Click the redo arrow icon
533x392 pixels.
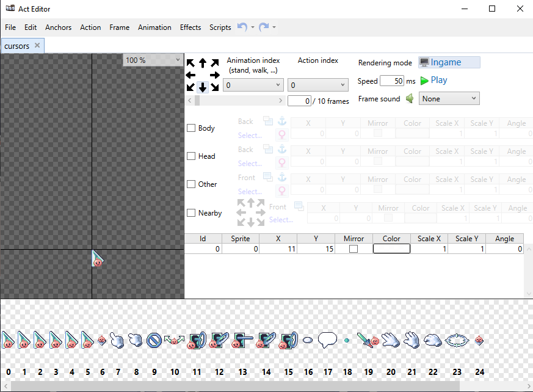[264, 27]
